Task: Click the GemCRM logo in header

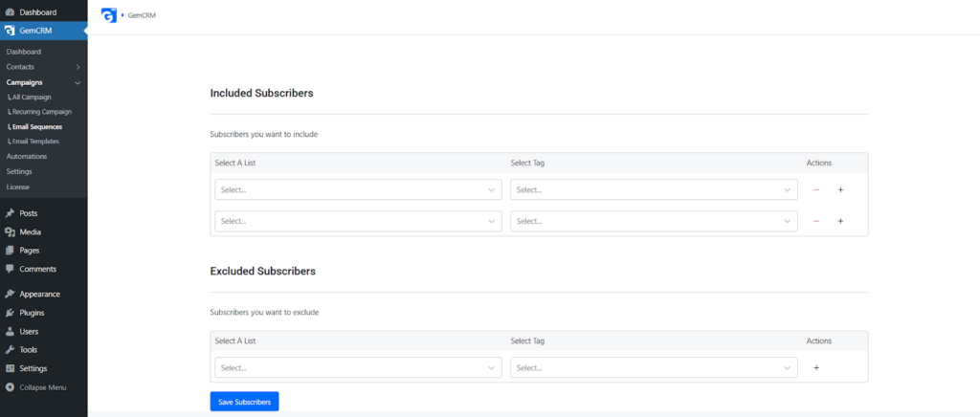Action: (109, 15)
